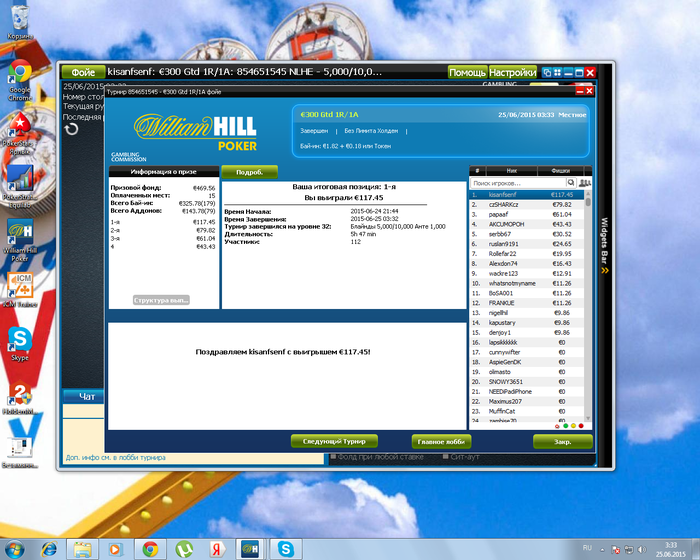Select player row FRANKIE
This screenshot has height=560, width=700.
coord(527,303)
